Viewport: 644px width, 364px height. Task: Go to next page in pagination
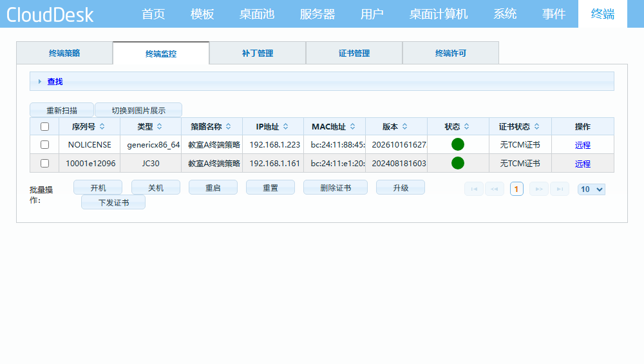pos(539,189)
